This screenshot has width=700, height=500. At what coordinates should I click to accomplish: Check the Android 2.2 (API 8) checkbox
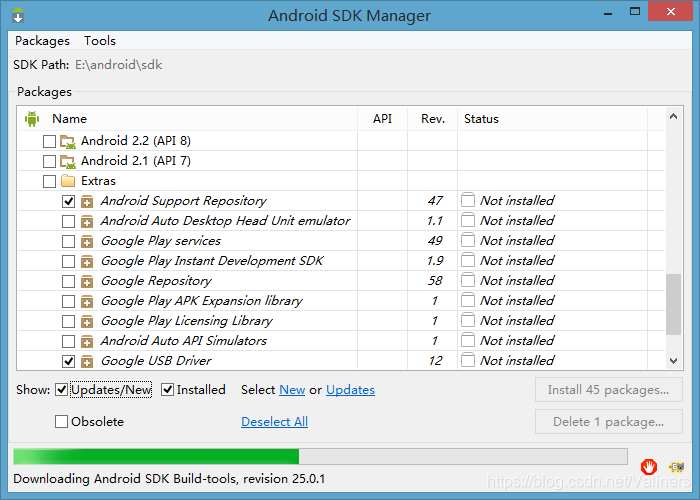tap(49, 142)
